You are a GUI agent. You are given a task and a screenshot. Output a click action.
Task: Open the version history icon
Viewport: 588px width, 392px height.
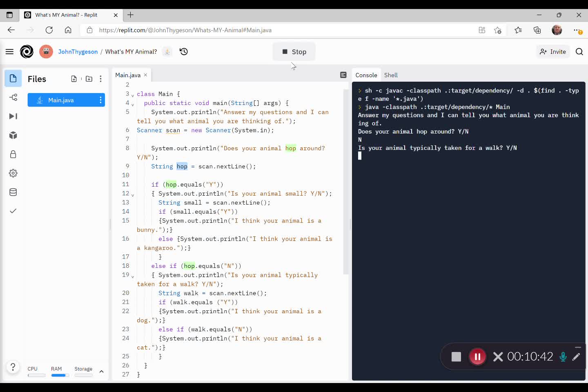tap(184, 51)
